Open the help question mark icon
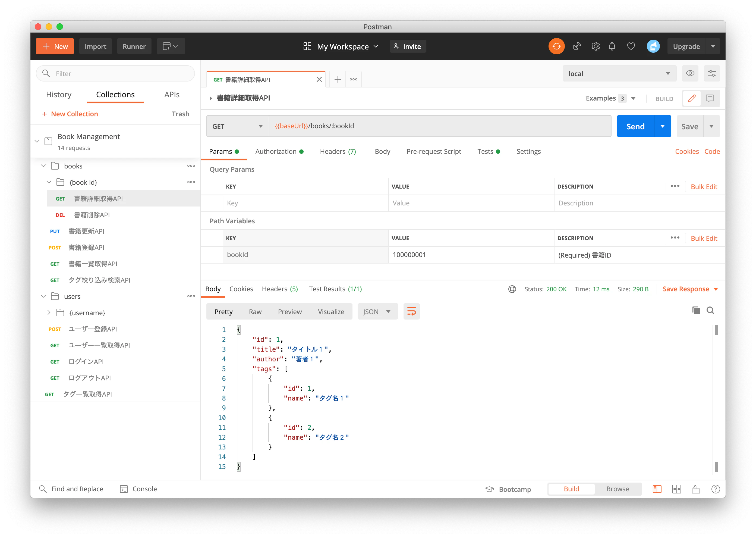This screenshot has width=756, height=538. (715, 489)
